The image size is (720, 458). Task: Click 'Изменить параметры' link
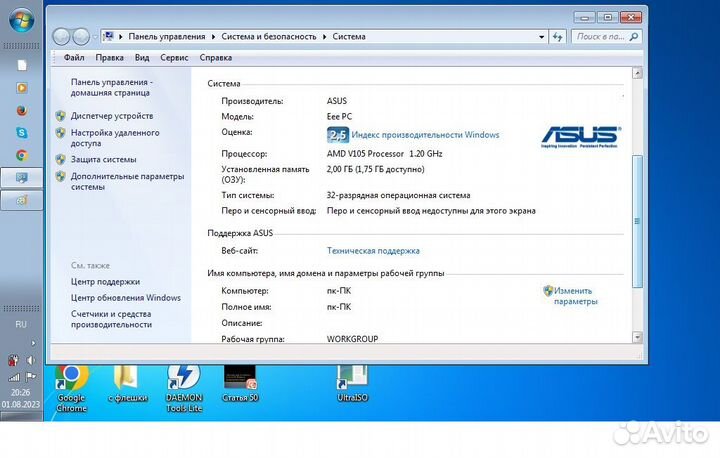pyautogui.click(x=575, y=296)
